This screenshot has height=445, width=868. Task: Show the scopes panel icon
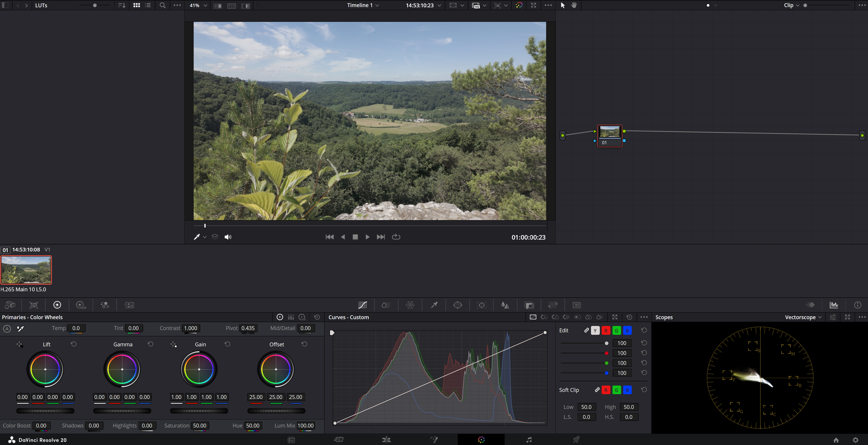click(834, 305)
